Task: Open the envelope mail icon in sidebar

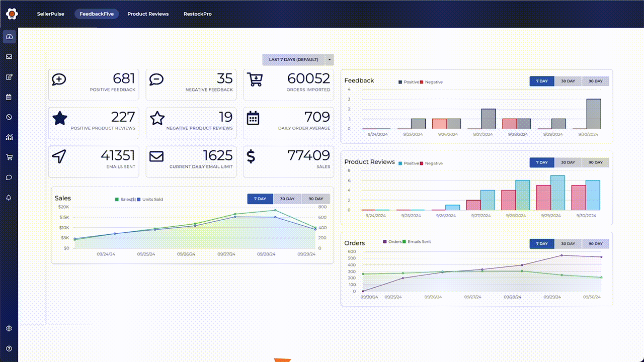Action: [9, 57]
